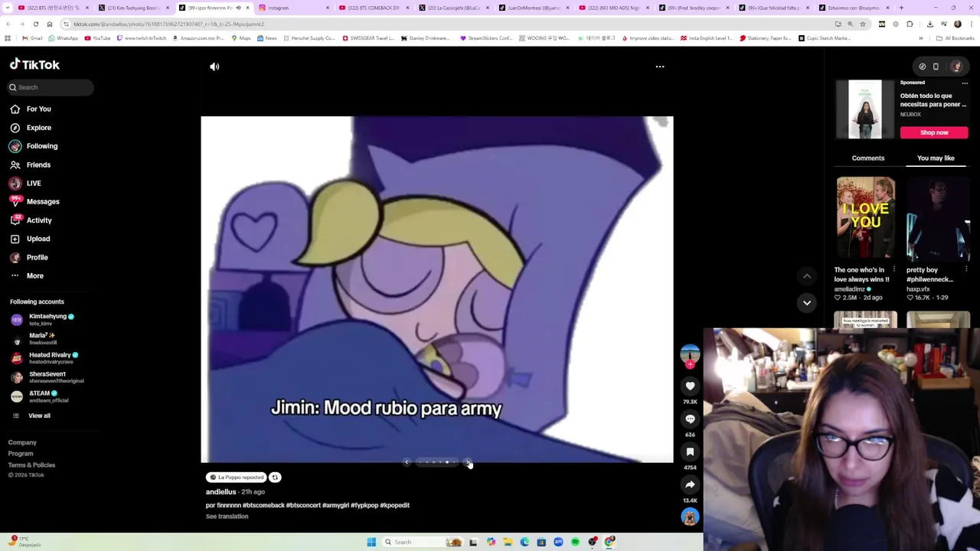Image resolution: width=980 pixels, height=551 pixels.
Task: Click the Get app phone icon
Action: point(936,67)
